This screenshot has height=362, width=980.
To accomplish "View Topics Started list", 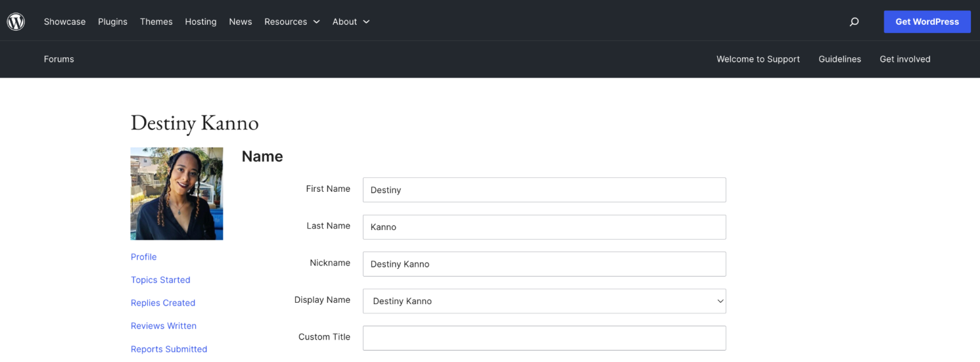I will click(x=160, y=280).
